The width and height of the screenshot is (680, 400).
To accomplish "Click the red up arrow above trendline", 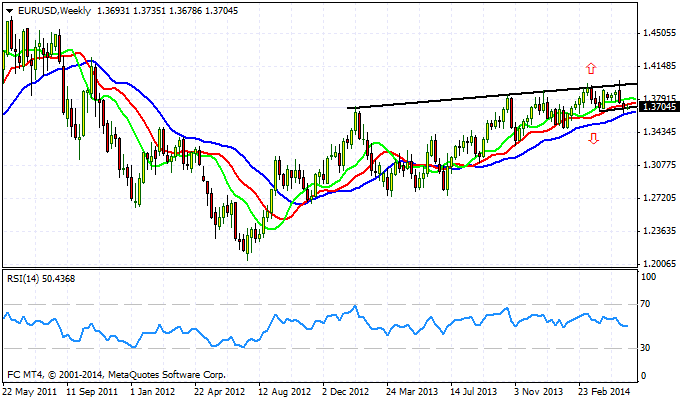I will click(591, 68).
